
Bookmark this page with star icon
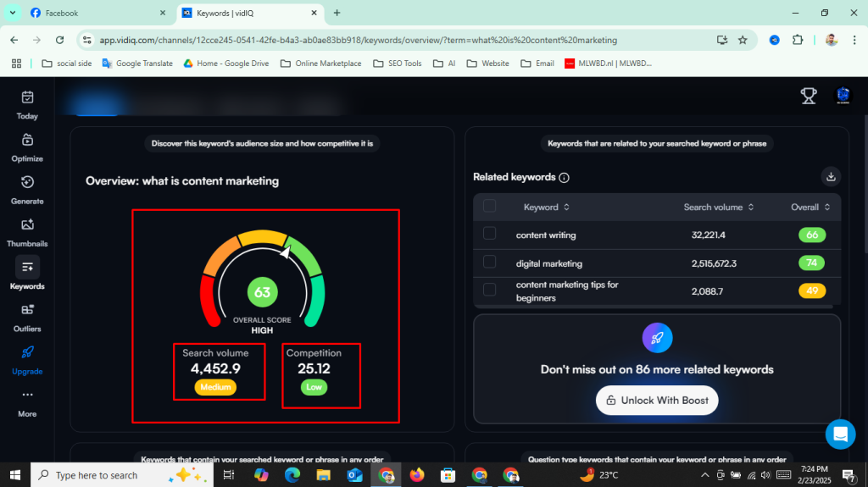click(743, 40)
